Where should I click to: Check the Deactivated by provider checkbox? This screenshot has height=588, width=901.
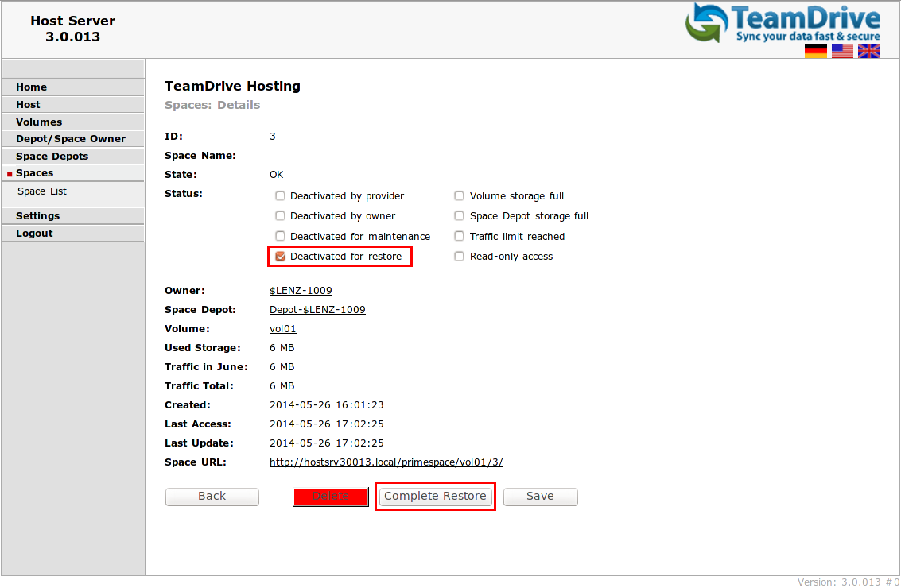click(x=280, y=195)
